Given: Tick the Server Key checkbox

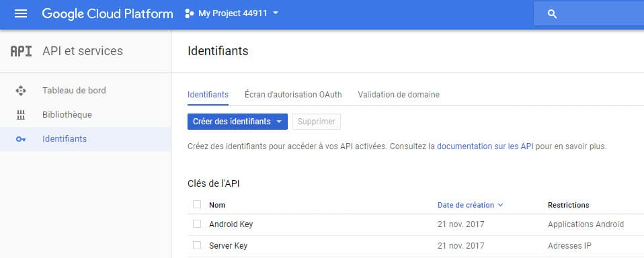Looking at the screenshot, I should (x=197, y=245).
